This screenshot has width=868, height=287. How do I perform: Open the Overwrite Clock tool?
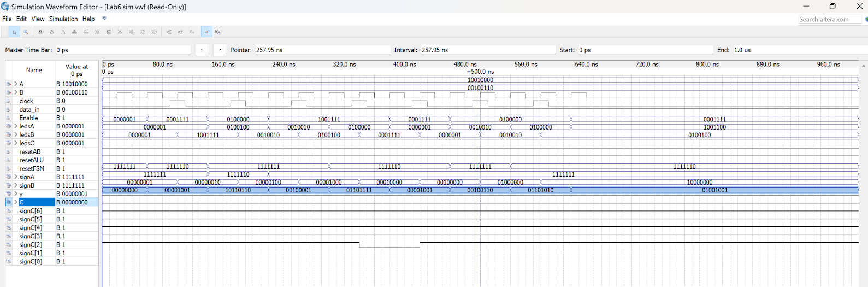tap(132, 32)
